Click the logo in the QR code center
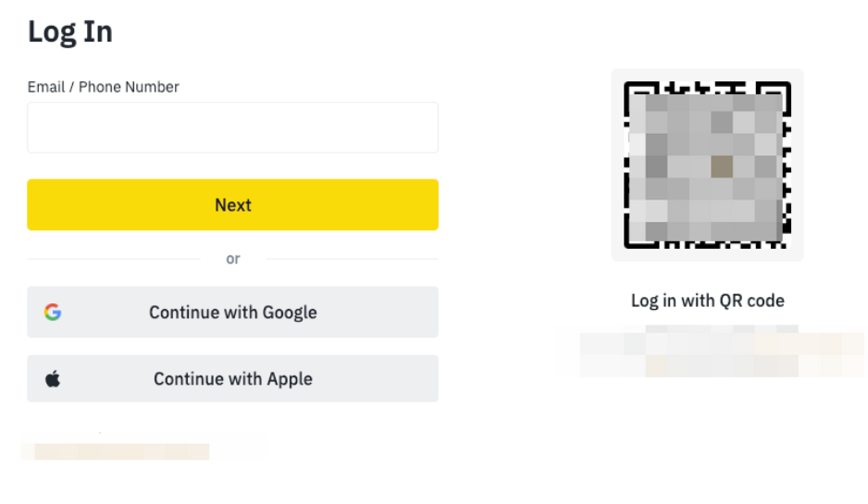This screenshot has height=504, width=868. tap(722, 166)
